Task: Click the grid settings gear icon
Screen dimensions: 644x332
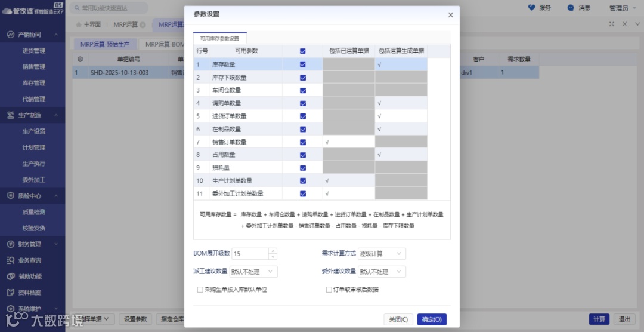Action: point(80,59)
